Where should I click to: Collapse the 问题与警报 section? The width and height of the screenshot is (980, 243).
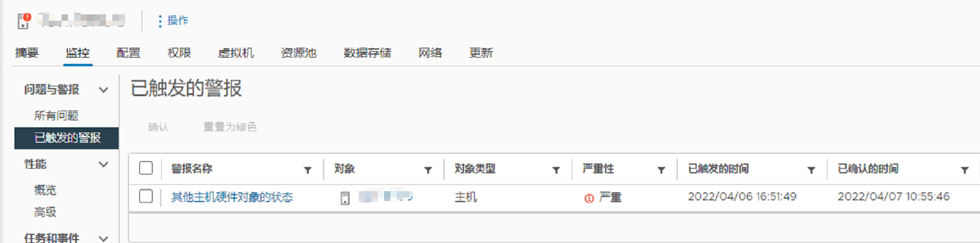[103, 90]
